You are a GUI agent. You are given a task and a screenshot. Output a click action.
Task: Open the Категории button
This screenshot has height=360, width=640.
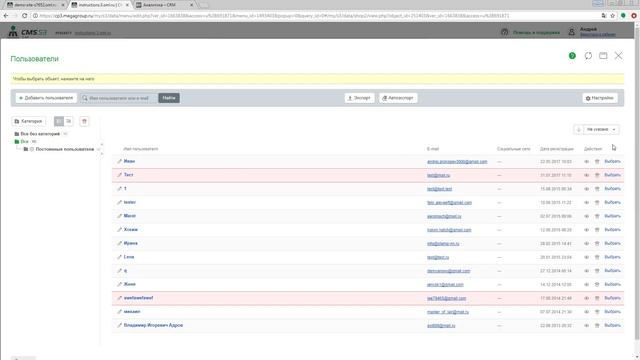(29, 121)
